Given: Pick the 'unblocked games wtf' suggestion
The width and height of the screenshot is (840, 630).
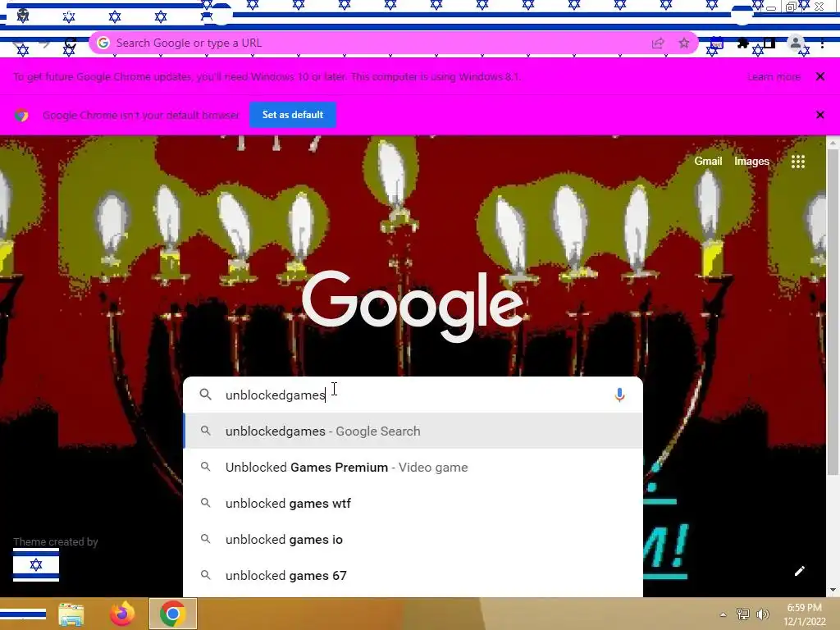Looking at the screenshot, I should [x=413, y=503].
